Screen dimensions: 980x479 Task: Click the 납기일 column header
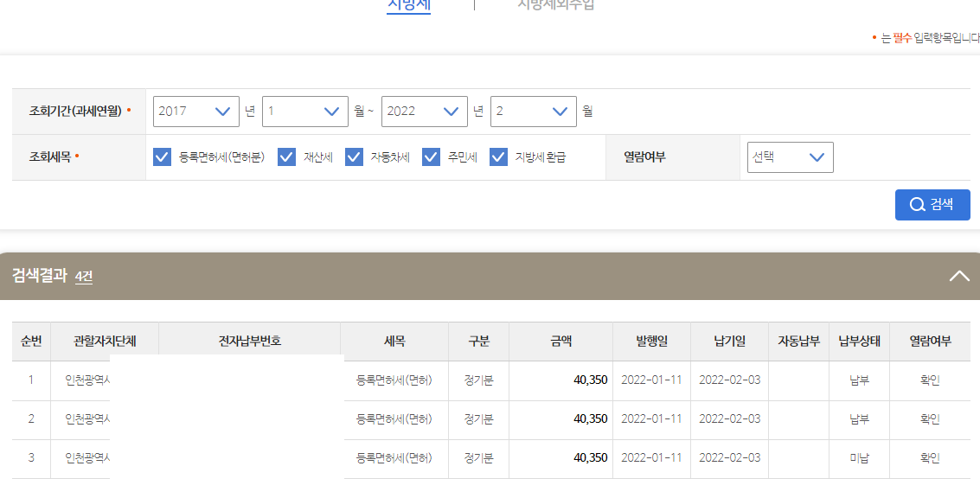coord(729,341)
